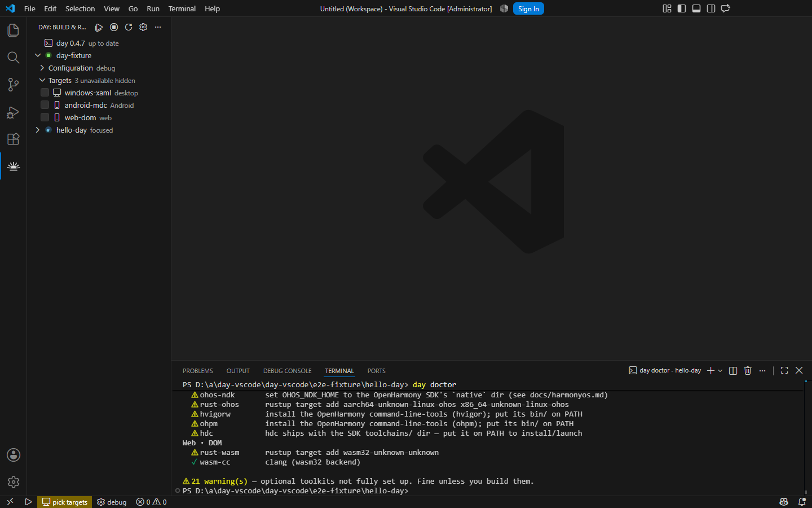The height and width of the screenshot is (508, 812).
Task: Select the windows-xaml desktop target label
Action: pos(101,93)
